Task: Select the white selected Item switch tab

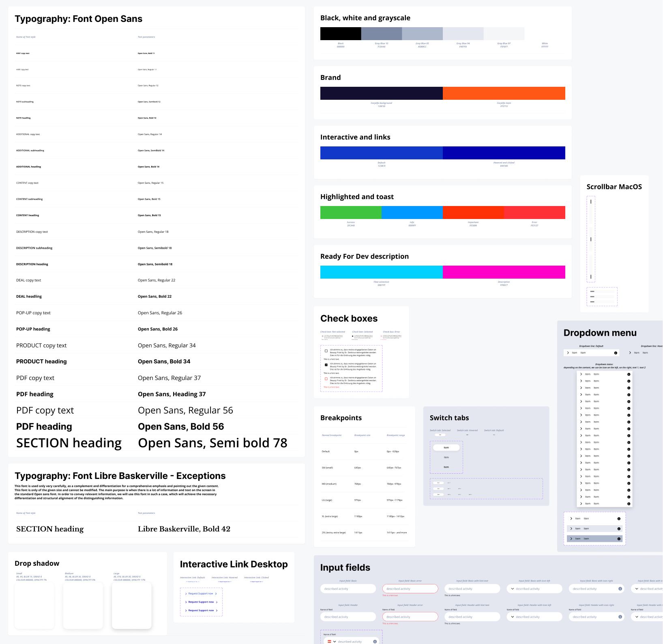Action: click(x=446, y=448)
